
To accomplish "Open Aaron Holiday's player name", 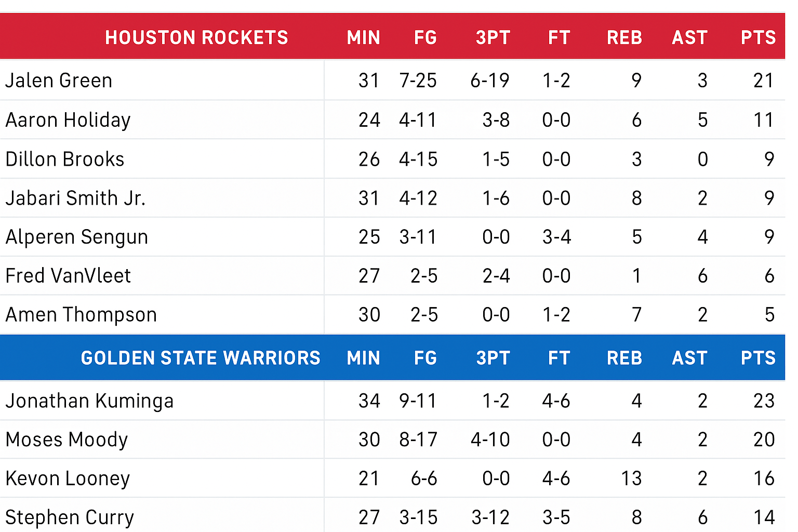I will pos(68,120).
